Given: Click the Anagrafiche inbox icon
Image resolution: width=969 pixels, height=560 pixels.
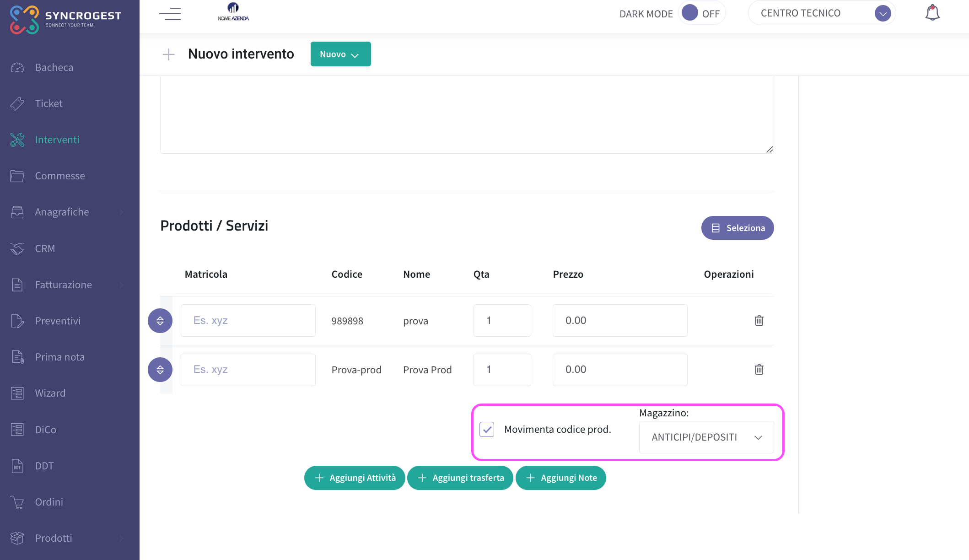Looking at the screenshot, I should [x=17, y=212].
